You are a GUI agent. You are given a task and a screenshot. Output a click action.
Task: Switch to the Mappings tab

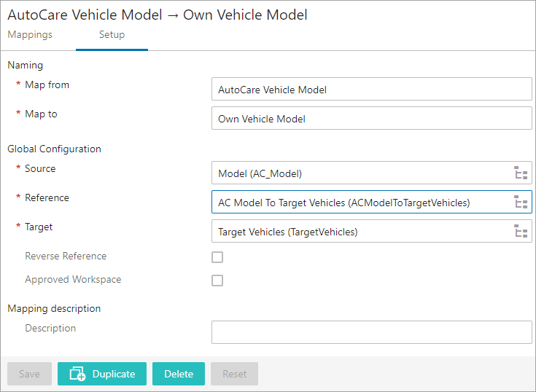point(30,34)
